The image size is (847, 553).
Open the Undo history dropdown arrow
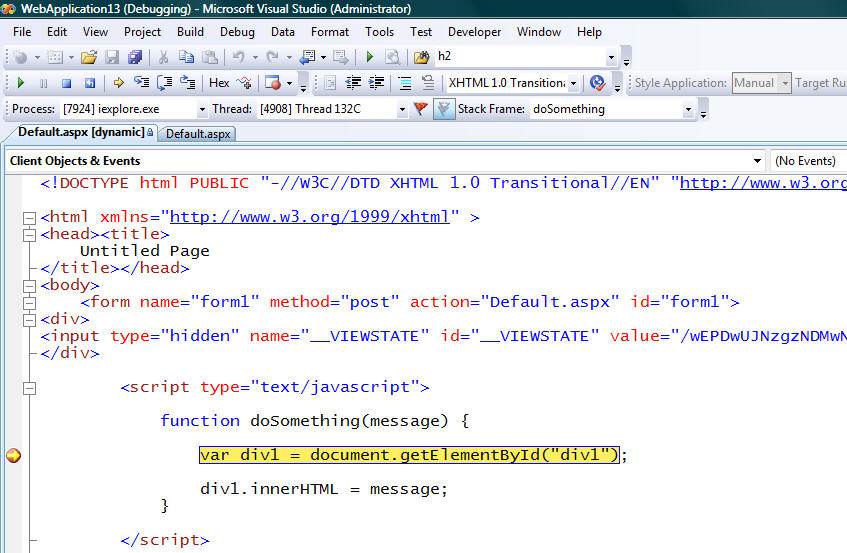tap(255, 57)
